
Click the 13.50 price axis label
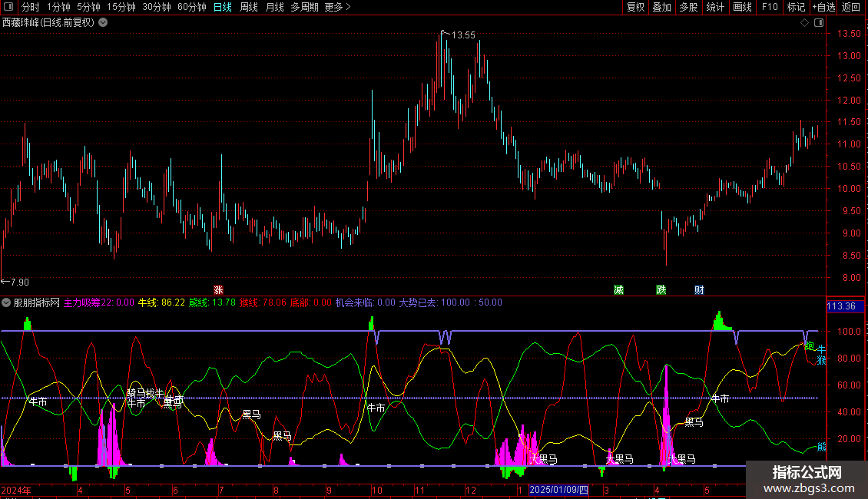(x=849, y=34)
